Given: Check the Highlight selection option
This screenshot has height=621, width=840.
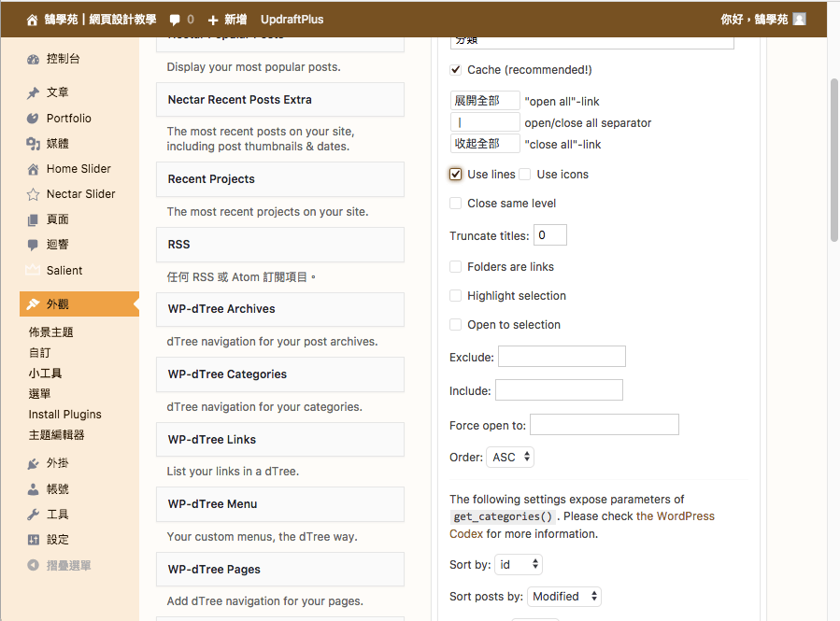Looking at the screenshot, I should [456, 296].
